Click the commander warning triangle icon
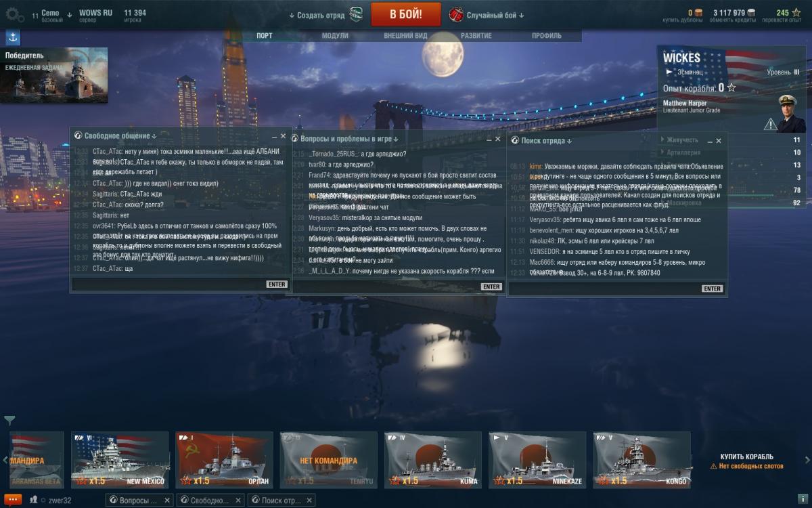This screenshot has width=812, height=508. tap(770, 124)
